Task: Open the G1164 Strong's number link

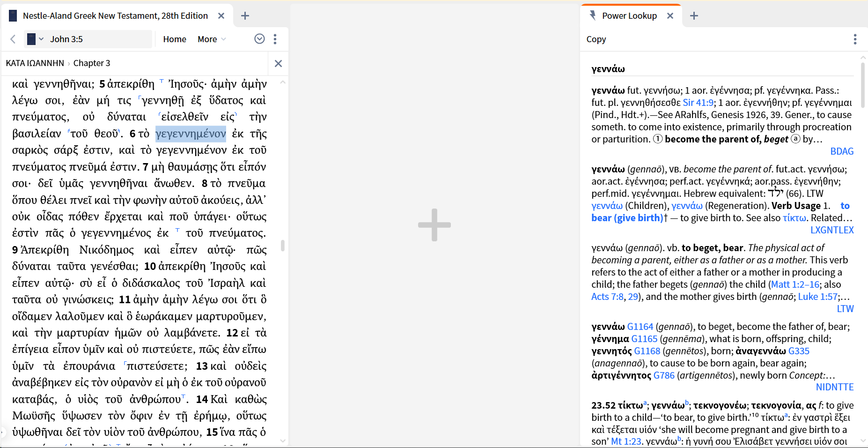Action: pyautogui.click(x=640, y=327)
